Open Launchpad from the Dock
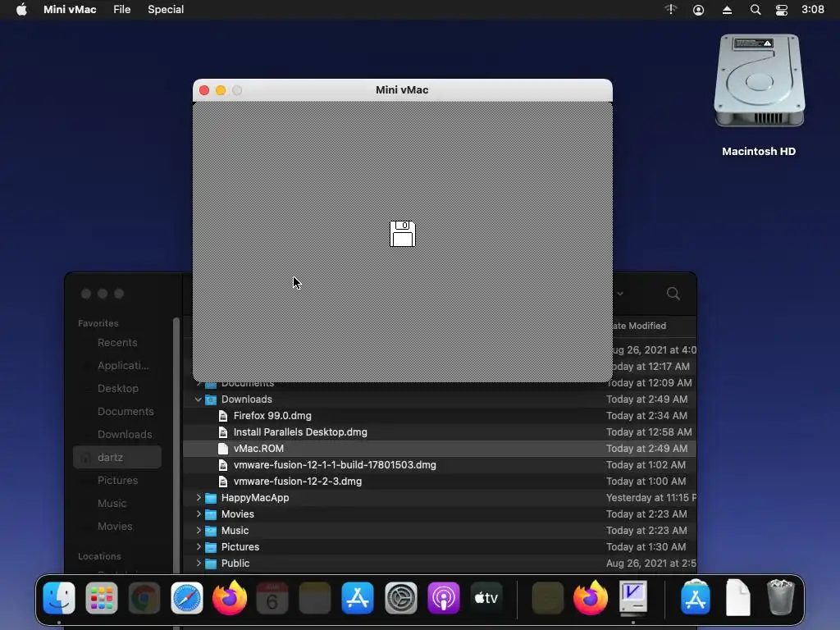Image resolution: width=840 pixels, height=630 pixels. (101, 598)
